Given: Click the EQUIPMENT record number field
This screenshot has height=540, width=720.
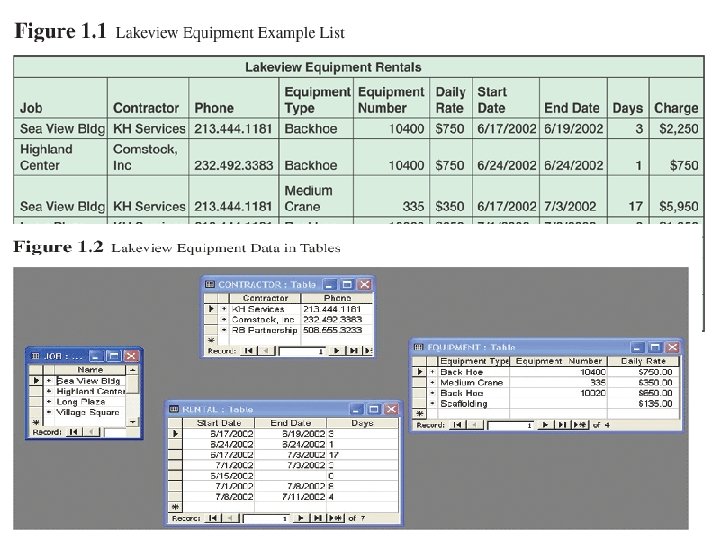Looking at the screenshot, I should tap(511, 426).
